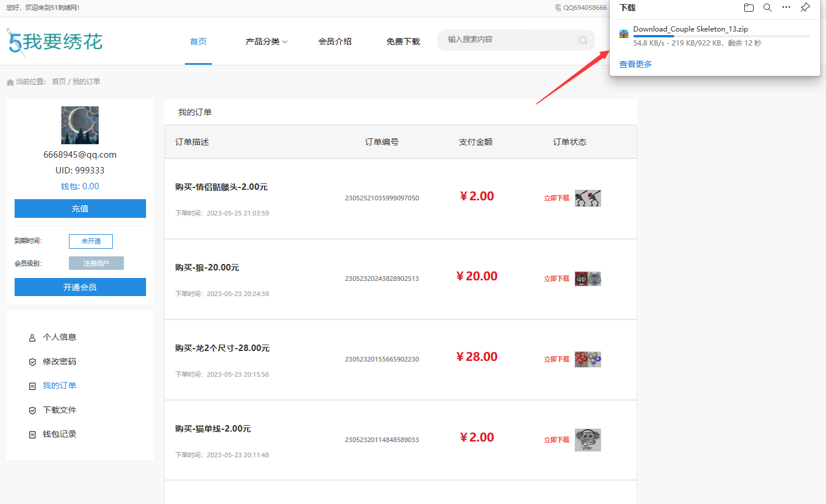Screen dimensions: 826x504
Task: Click the 注册用户 member level badge
Action: pyautogui.click(x=96, y=263)
